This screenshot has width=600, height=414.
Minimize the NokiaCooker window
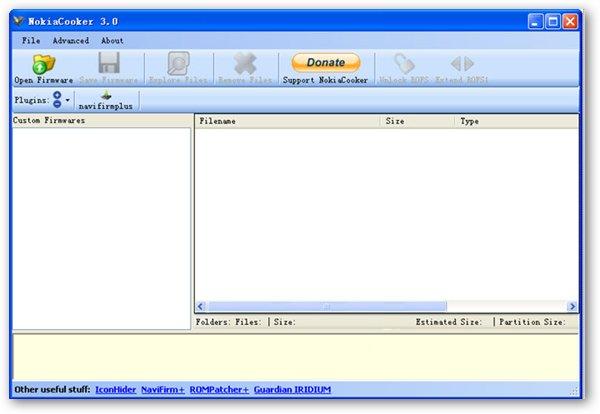click(x=535, y=21)
